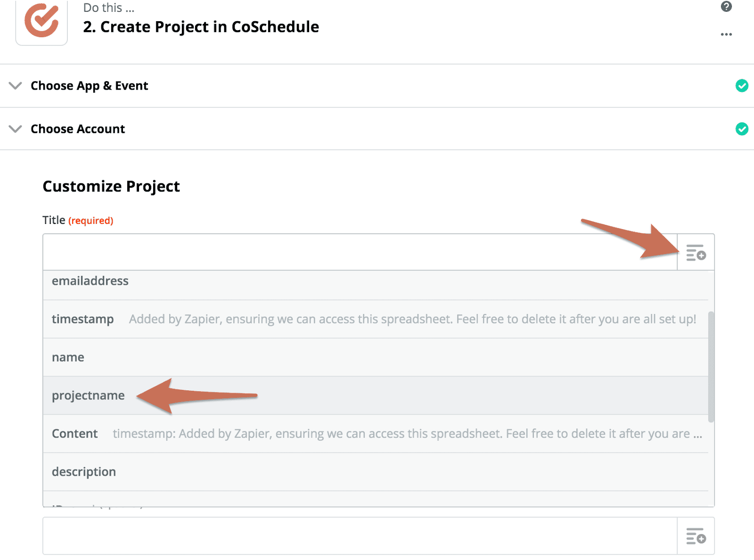
Task: Select emailaddress from the dropdown list
Action: [90, 281]
